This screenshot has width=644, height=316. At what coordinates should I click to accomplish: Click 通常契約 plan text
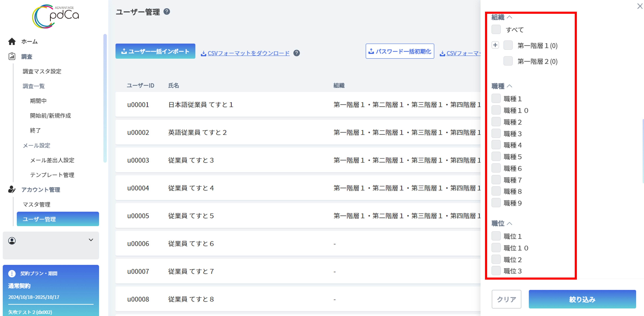[x=19, y=286]
